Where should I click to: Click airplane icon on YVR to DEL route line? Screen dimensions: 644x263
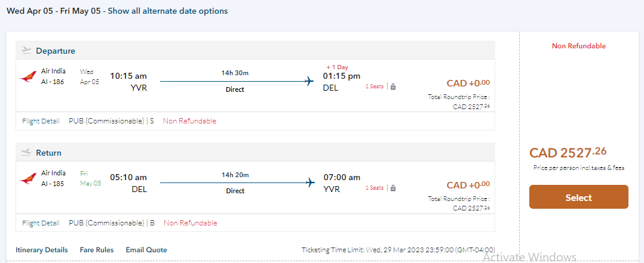click(x=309, y=82)
